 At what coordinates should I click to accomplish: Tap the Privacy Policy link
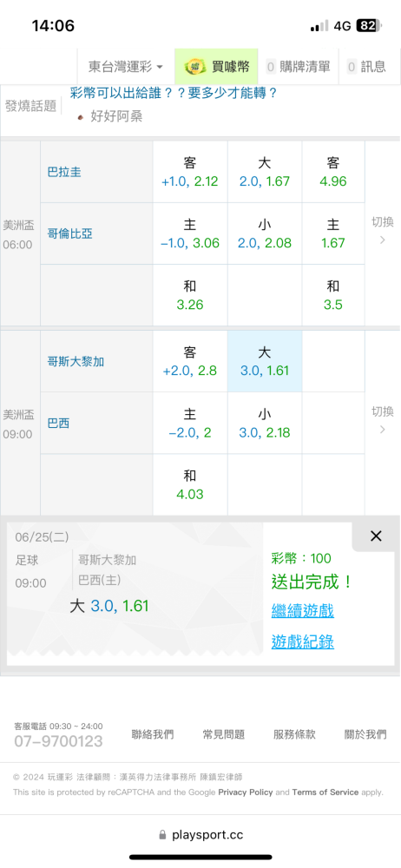point(246,792)
